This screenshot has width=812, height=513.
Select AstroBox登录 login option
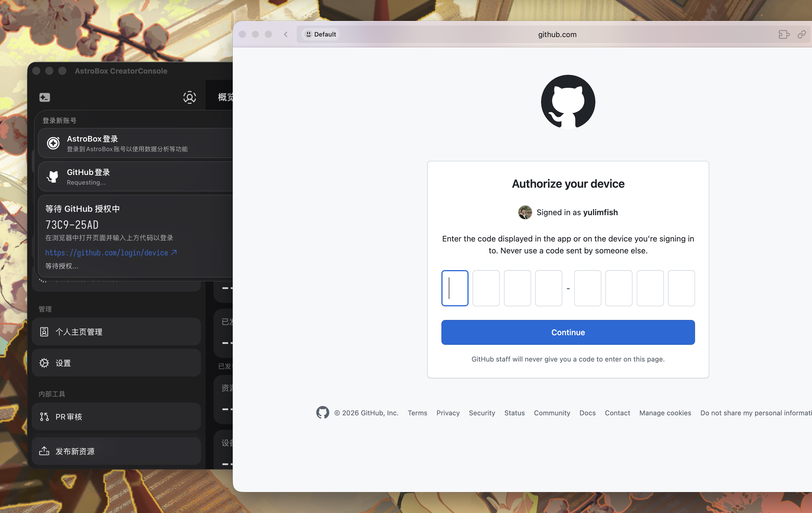[x=136, y=143]
